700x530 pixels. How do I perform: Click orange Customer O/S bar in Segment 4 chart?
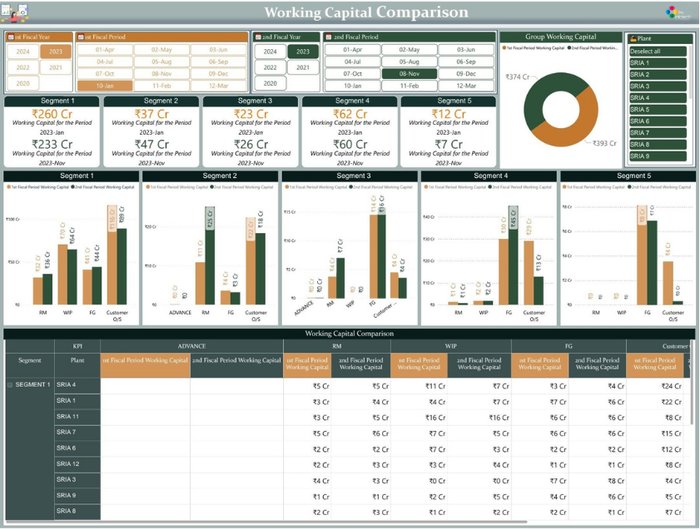(529, 273)
